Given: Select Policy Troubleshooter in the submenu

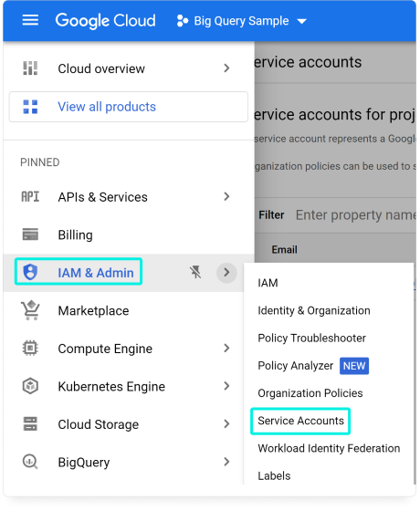Looking at the screenshot, I should [x=311, y=338].
